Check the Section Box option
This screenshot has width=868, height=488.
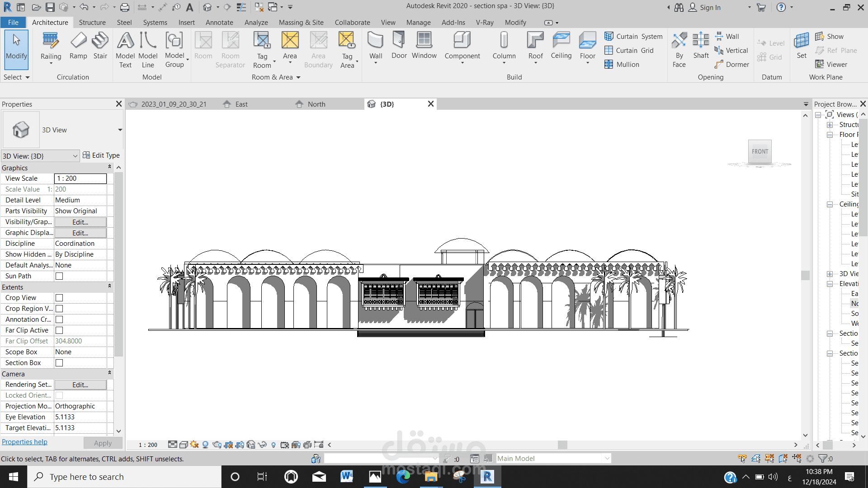(x=59, y=363)
